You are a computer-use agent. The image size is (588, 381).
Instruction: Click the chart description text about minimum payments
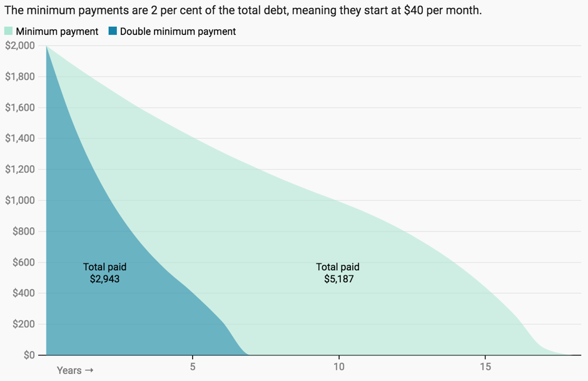pos(243,11)
